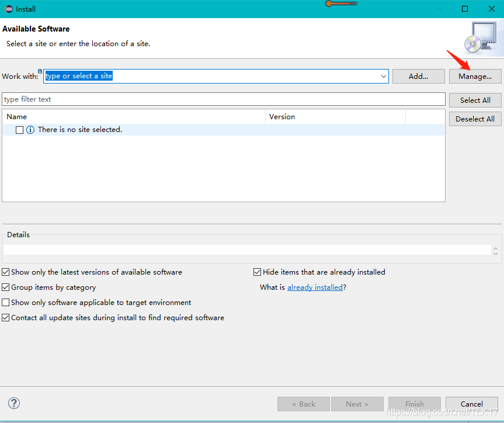This screenshot has width=504, height=423.
Task: Click the Eclipse icon in title bar
Action: click(9, 9)
